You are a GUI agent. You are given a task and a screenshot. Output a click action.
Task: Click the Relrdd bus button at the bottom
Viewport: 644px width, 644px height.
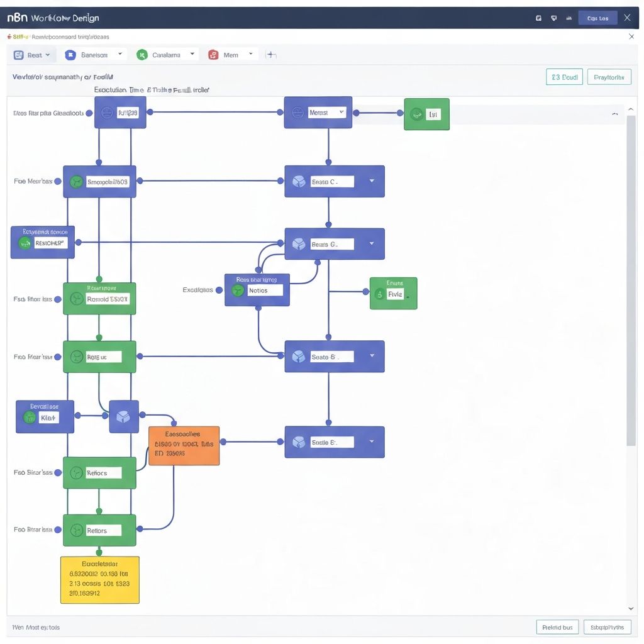click(557, 627)
